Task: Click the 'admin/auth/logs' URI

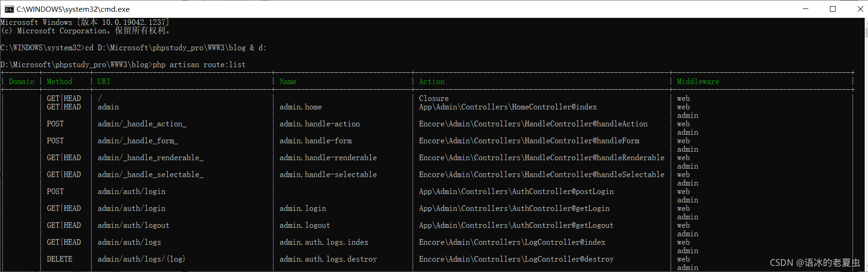Action: 129,242
